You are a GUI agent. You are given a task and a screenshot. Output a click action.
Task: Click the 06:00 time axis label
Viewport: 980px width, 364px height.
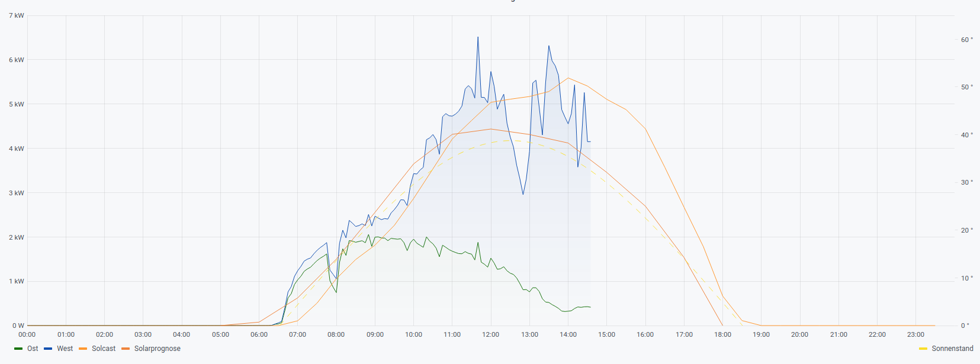pyautogui.click(x=259, y=335)
